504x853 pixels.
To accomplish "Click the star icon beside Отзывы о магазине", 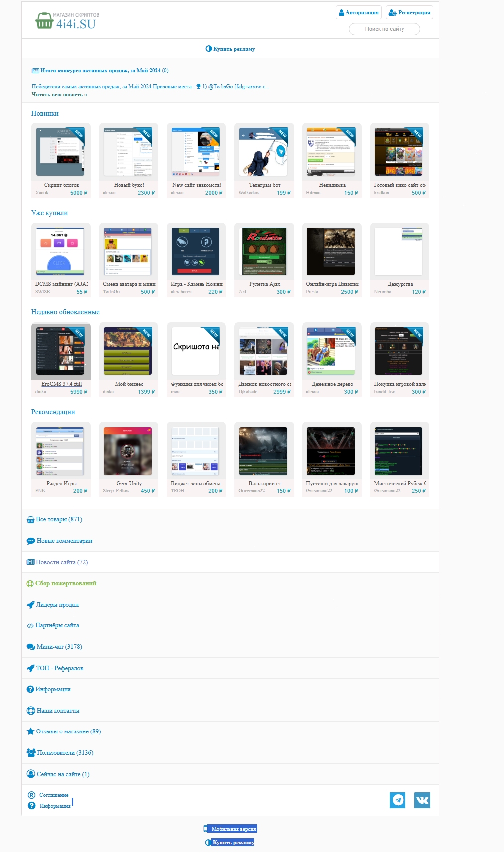I will 30,731.
